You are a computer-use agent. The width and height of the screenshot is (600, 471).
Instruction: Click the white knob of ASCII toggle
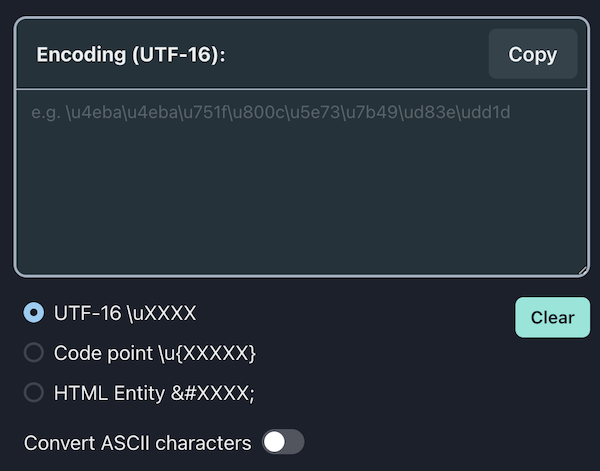(274, 442)
